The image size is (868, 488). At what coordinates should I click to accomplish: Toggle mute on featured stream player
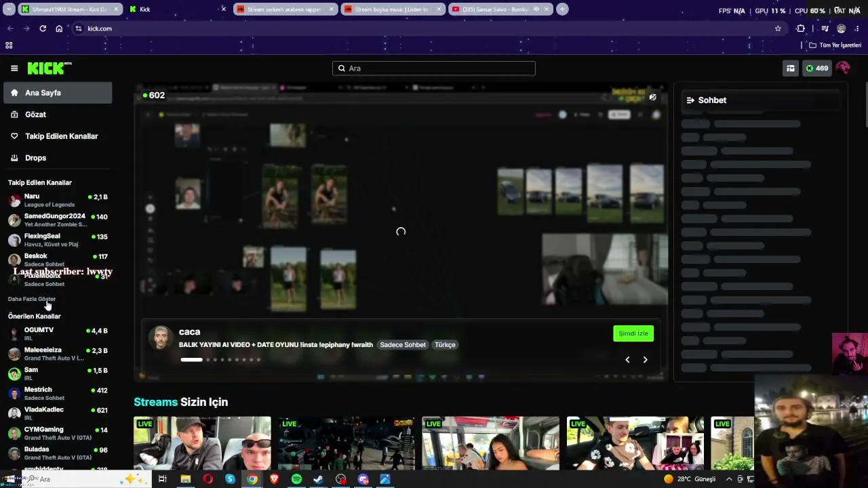652,97
